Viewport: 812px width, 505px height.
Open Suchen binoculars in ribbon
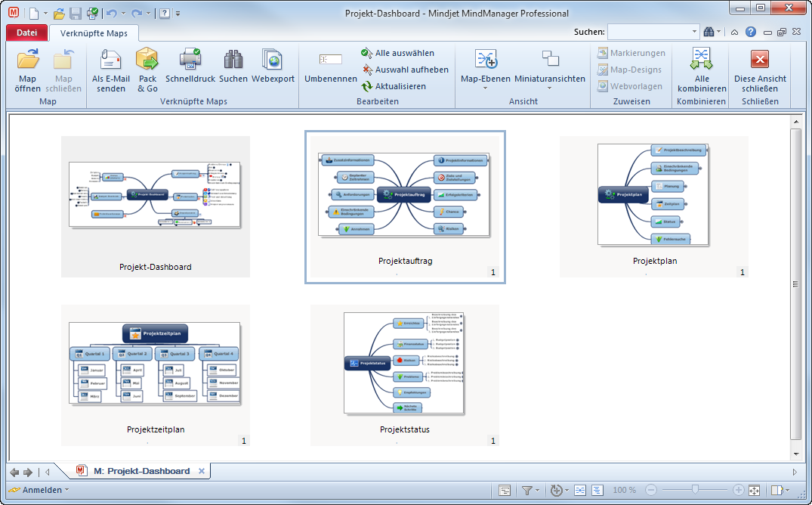pos(233,65)
